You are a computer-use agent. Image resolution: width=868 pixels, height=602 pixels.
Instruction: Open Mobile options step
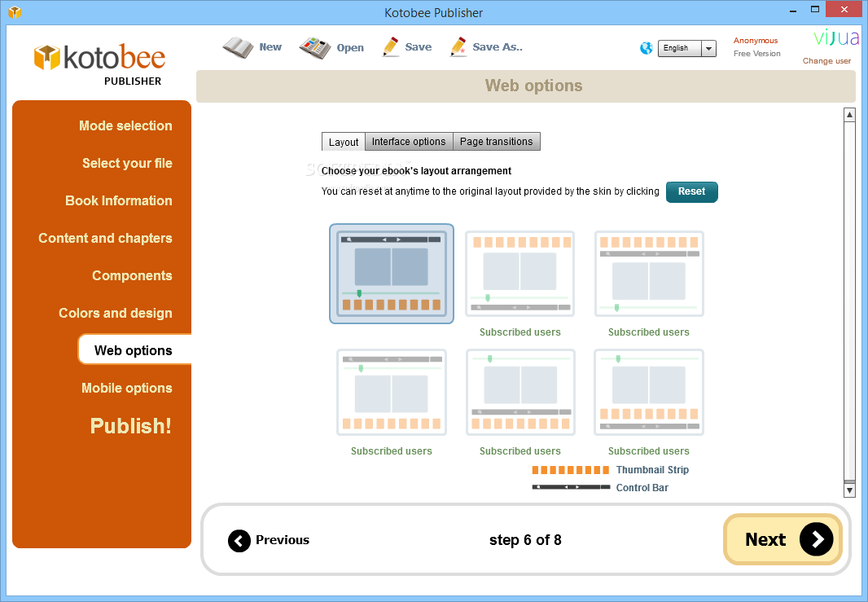click(127, 389)
